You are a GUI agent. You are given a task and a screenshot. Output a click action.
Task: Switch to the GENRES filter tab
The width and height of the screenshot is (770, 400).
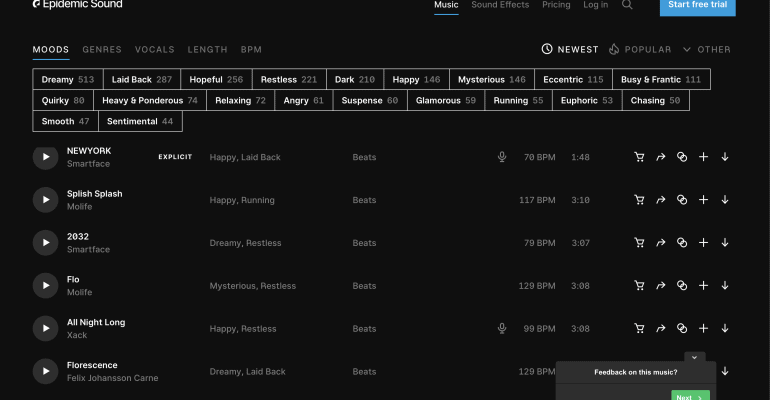tap(102, 50)
